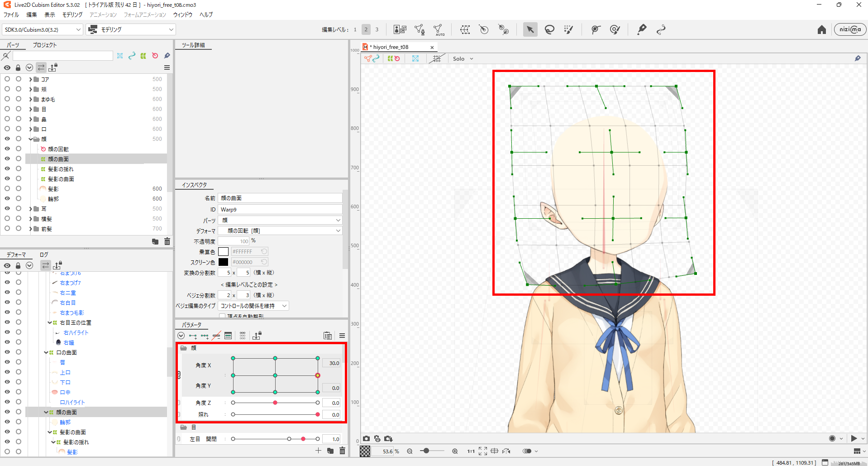Toggle visibility of 髪影 part
Viewport: 868px width, 466px height.
point(7,188)
